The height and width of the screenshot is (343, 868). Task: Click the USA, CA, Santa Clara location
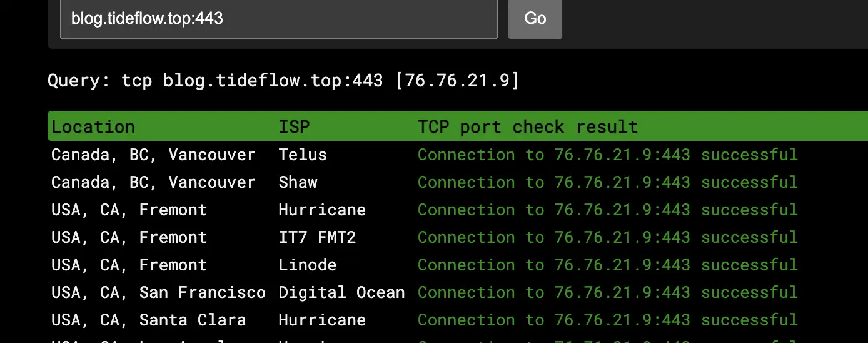(x=148, y=320)
